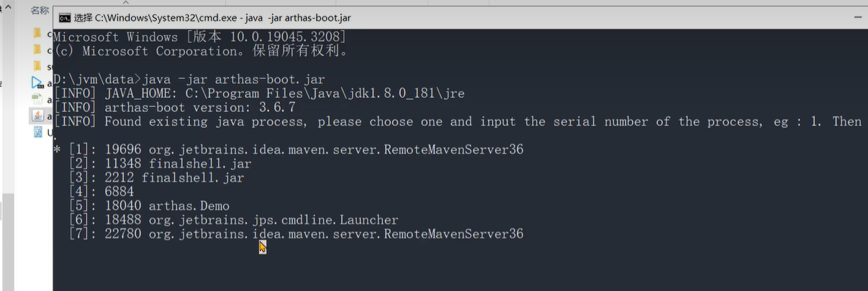Image resolution: width=868 pixels, height=291 pixels.
Task: Click the Java jar file icon in Explorer
Action: tap(37, 116)
